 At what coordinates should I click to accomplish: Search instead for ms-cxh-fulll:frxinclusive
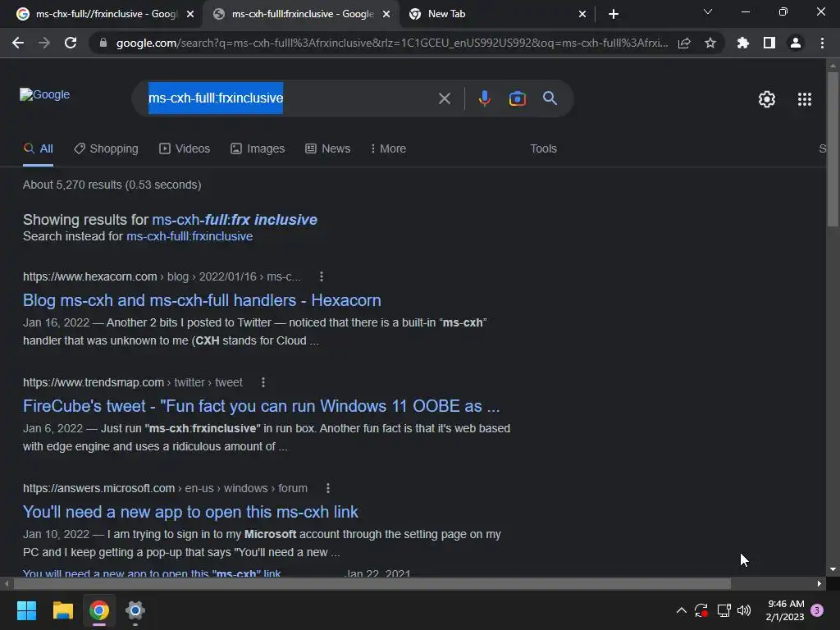point(189,236)
